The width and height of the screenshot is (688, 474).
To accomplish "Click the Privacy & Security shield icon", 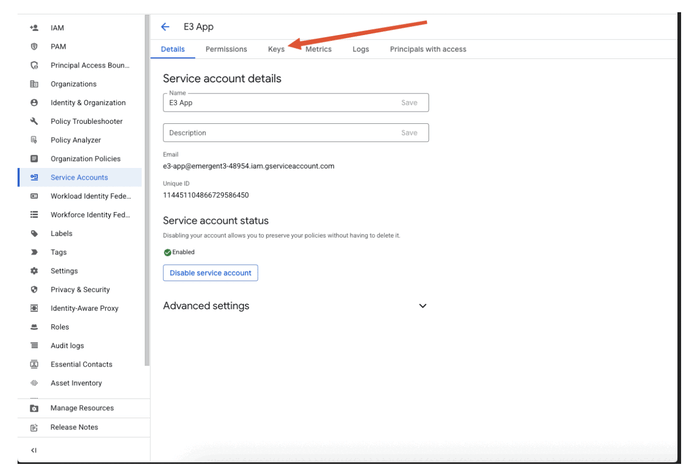I will click(x=34, y=290).
